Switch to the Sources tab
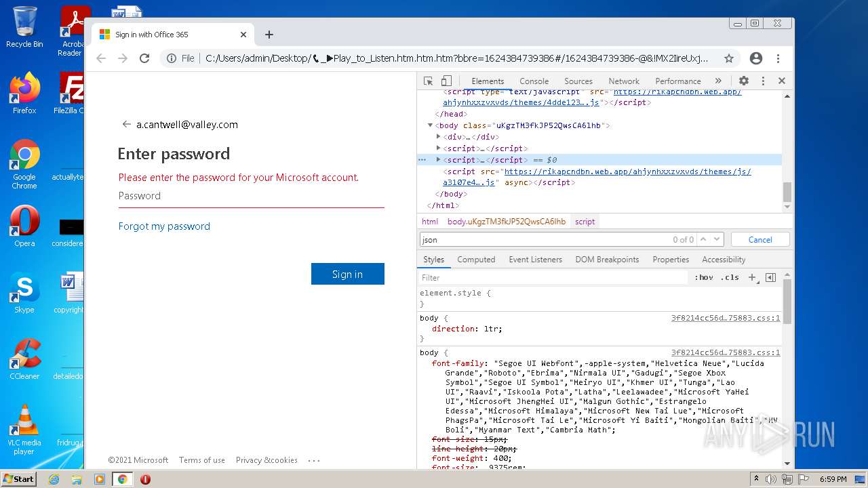The height and width of the screenshot is (488, 868). 578,81
